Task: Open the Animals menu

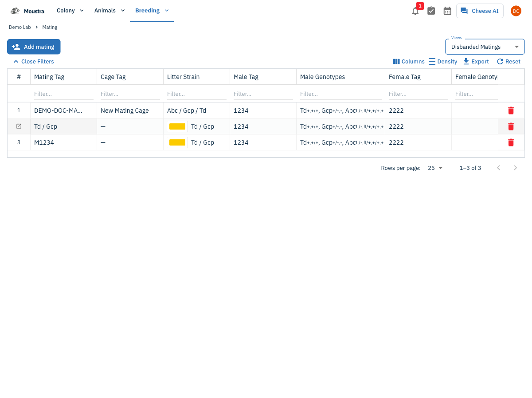Action: pyautogui.click(x=110, y=11)
